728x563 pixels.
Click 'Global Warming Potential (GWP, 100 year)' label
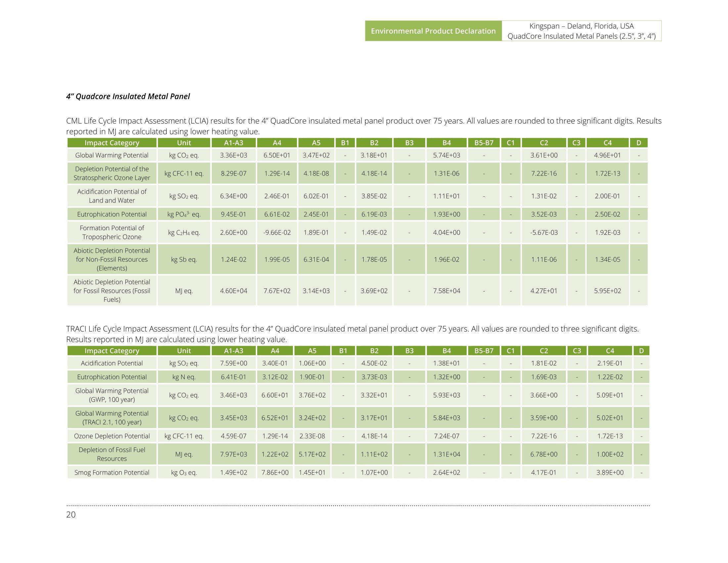[x=112, y=395]
